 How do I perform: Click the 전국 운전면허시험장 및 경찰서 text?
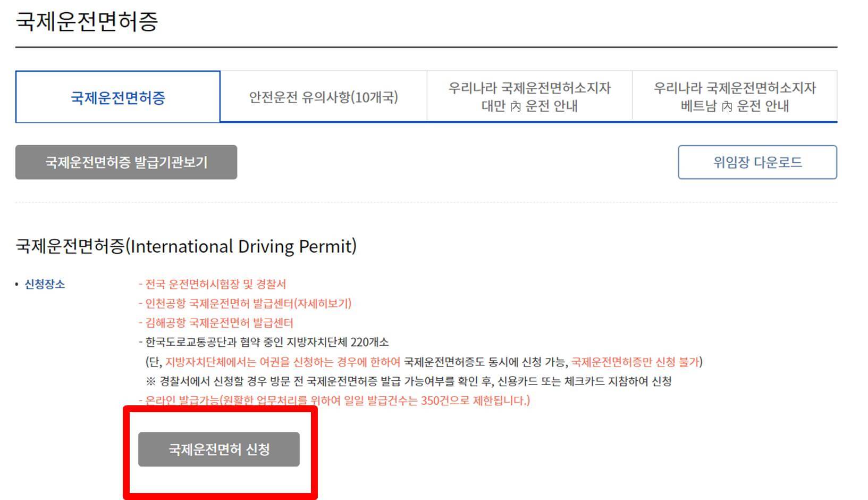click(x=213, y=284)
